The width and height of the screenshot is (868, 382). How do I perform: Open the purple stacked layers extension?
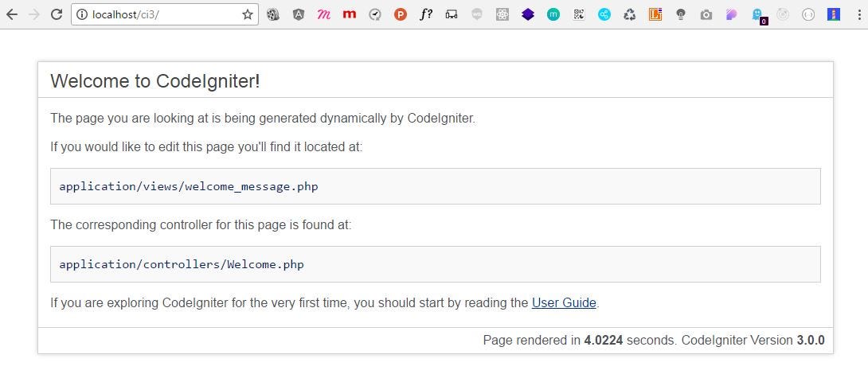coord(527,15)
